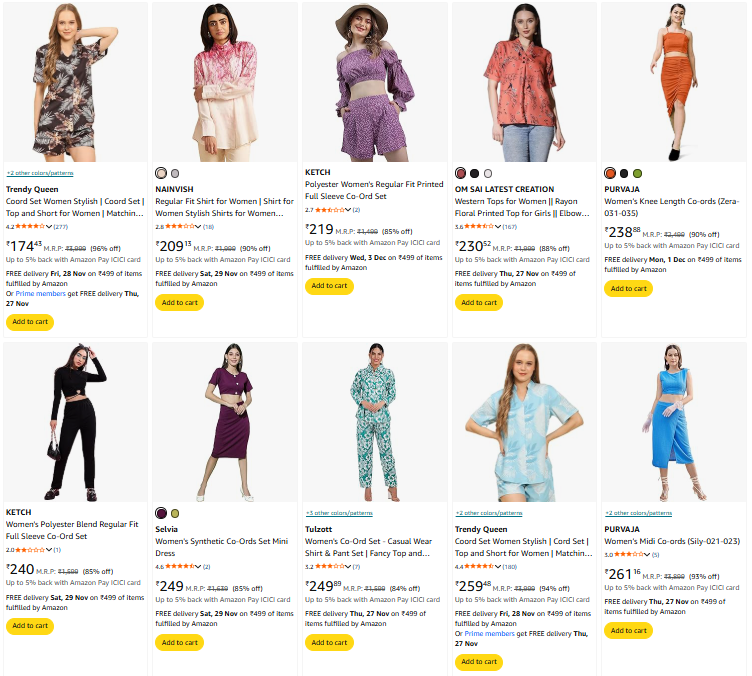This screenshot has height=676, width=752.
Task: Pick the olive color swatch on Selvia dress
Action: point(175,513)
